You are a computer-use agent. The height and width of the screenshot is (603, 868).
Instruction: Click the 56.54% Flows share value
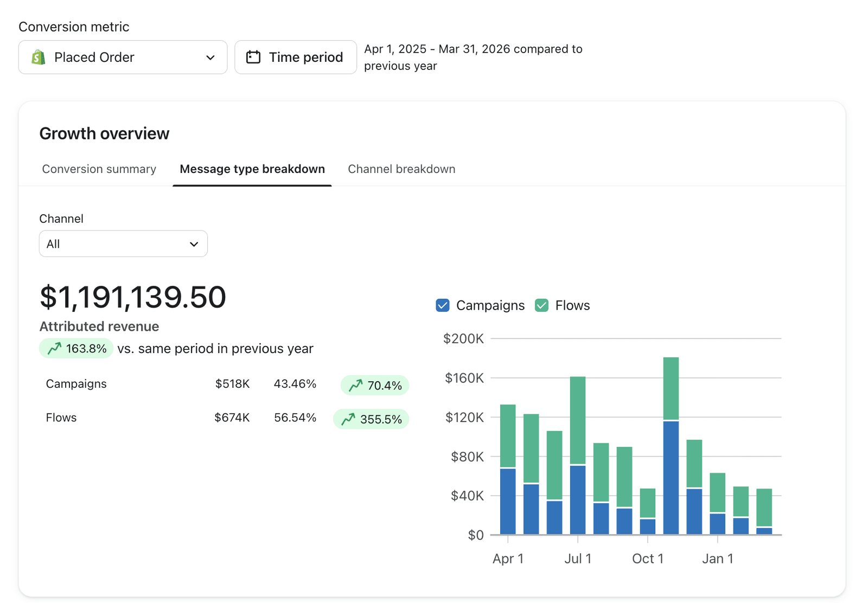pos(295,418)
